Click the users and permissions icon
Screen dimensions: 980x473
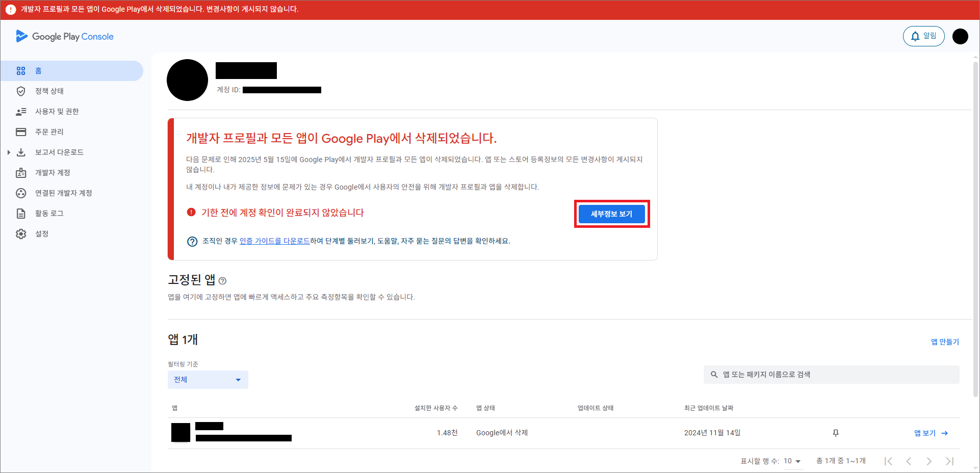click(21, 112)
